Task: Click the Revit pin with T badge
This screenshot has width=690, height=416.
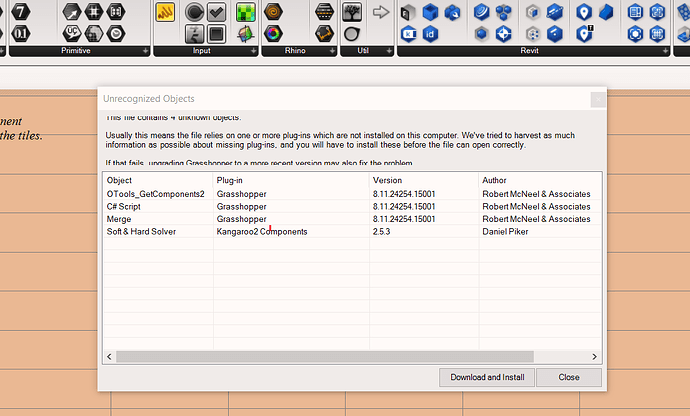Action: tap(584, 33)
